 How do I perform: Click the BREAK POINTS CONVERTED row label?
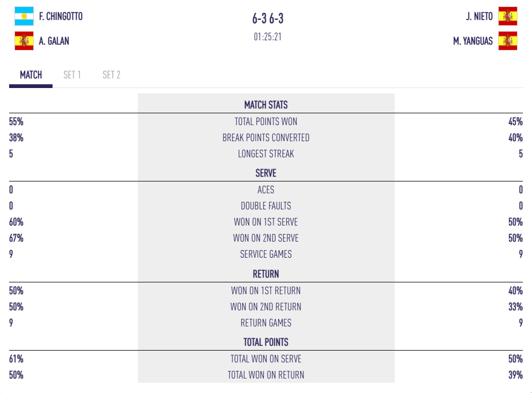[266, 138]
